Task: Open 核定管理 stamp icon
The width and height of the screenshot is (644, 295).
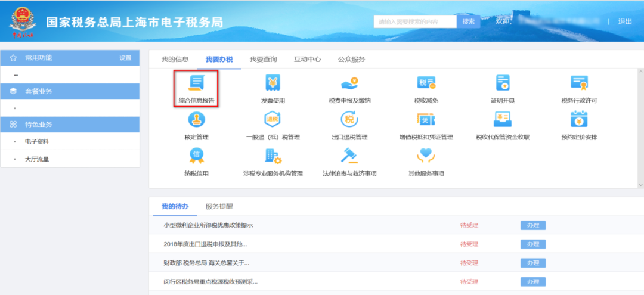Action: click(196, 119)
